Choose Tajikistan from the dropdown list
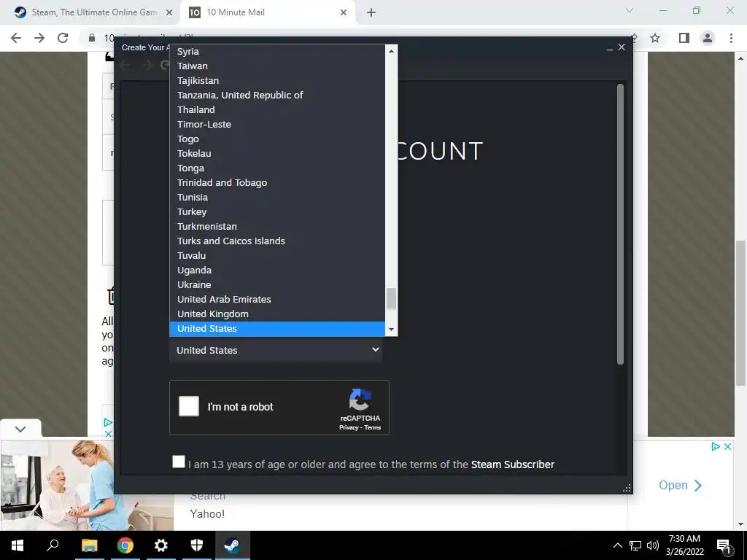Viewport: 747px width, 560px height. pyautogui.click(x=277, y=80)
